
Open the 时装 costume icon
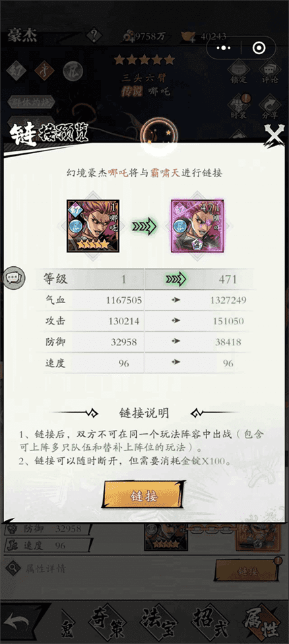click(x=239, y=106)
